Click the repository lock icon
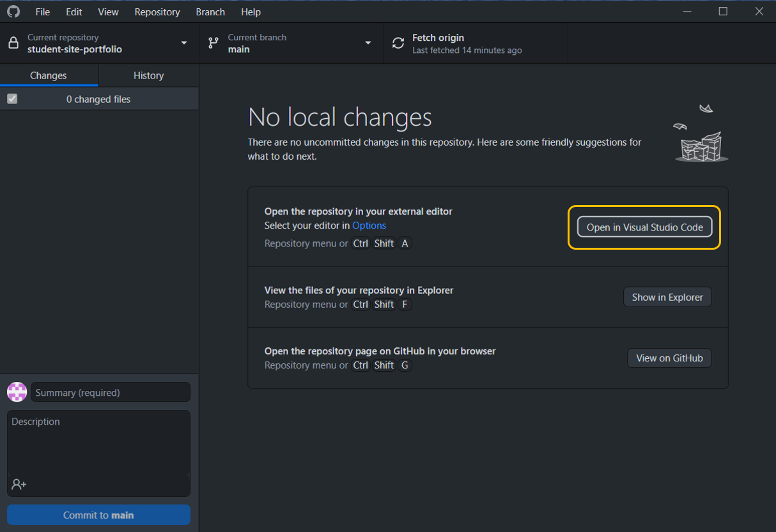This screenshot has height=532, width=776. (x=13, y=43)
